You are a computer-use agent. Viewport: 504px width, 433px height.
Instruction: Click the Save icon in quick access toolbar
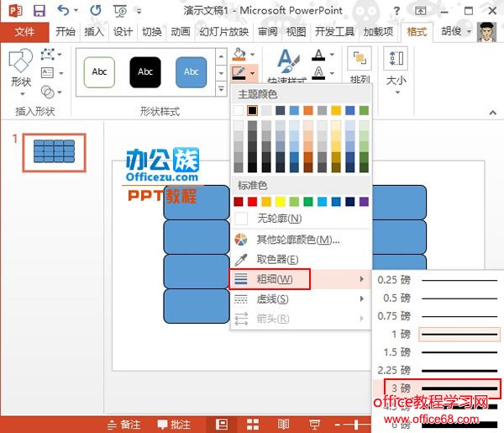[x=39, y=11]
